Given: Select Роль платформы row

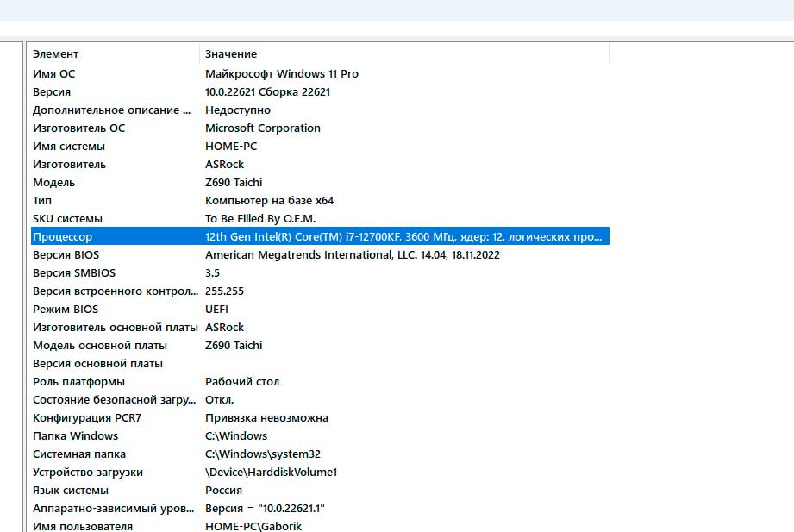Looking at the screenshot, I should (78, 382).
